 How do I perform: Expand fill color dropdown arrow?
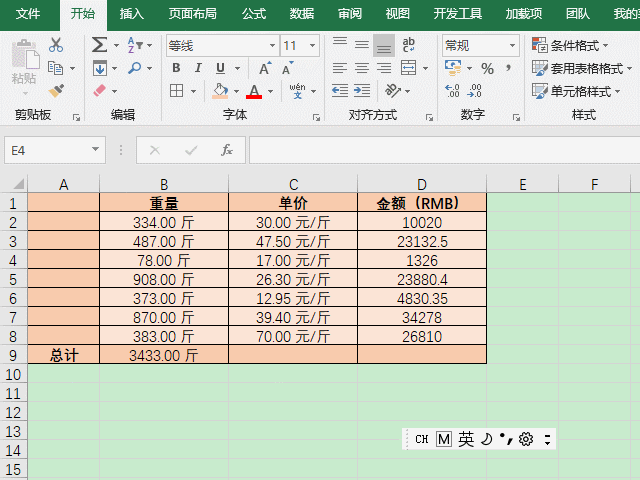[236, 91]
